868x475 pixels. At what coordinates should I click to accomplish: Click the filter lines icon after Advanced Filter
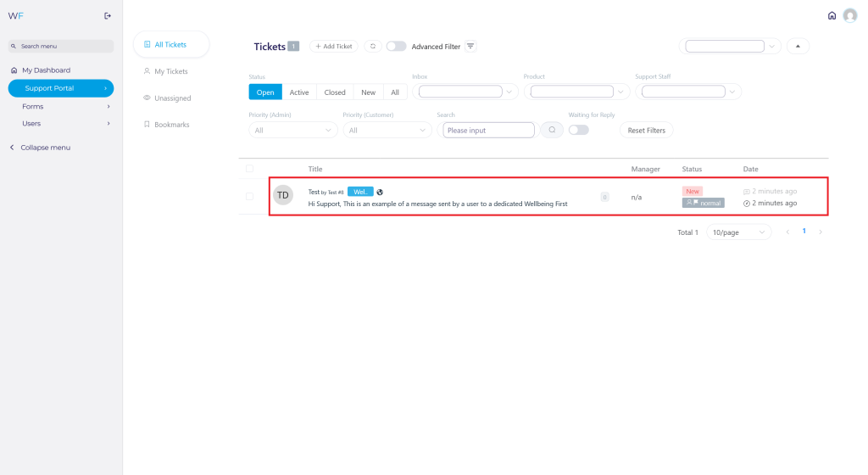click(x=471, y=46)
